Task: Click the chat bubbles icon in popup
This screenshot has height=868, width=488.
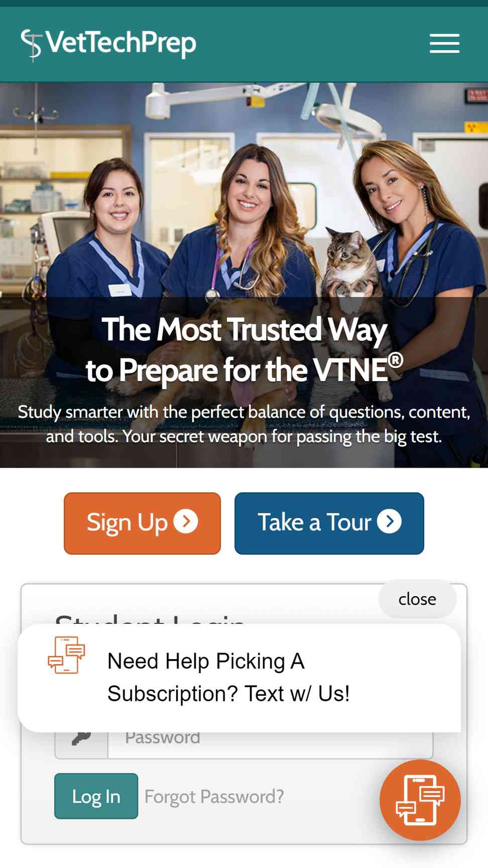Action: point(66,655)
